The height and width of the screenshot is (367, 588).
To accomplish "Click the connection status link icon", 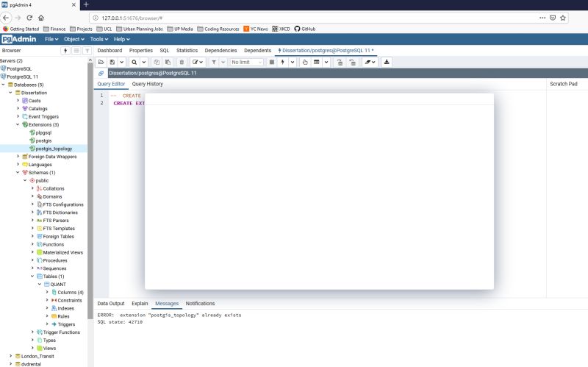I will coord(101,73).
